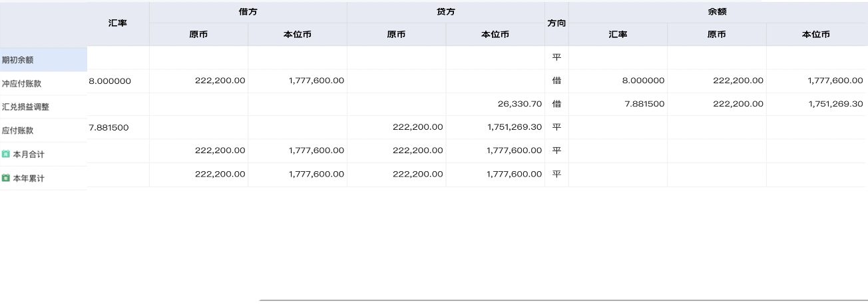Click the 贷方 column group header
Screen dimensions: 868x305
click(x=445, y=12)
